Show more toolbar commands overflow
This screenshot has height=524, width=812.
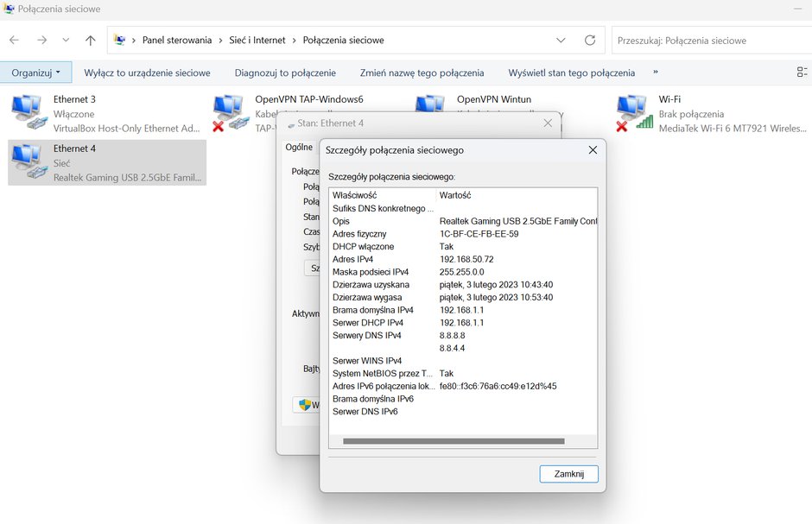tap(656, 73)
